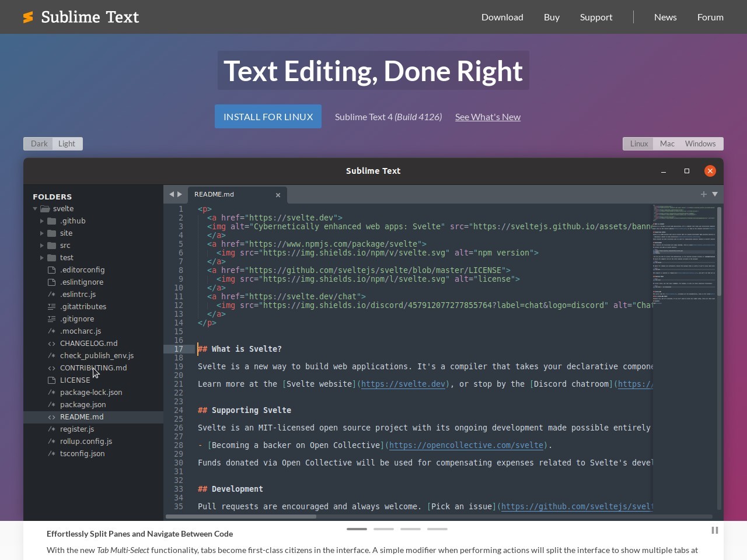Select the second carousel indicator
Viewport: 747px width, 560px height.
(383, 528)
